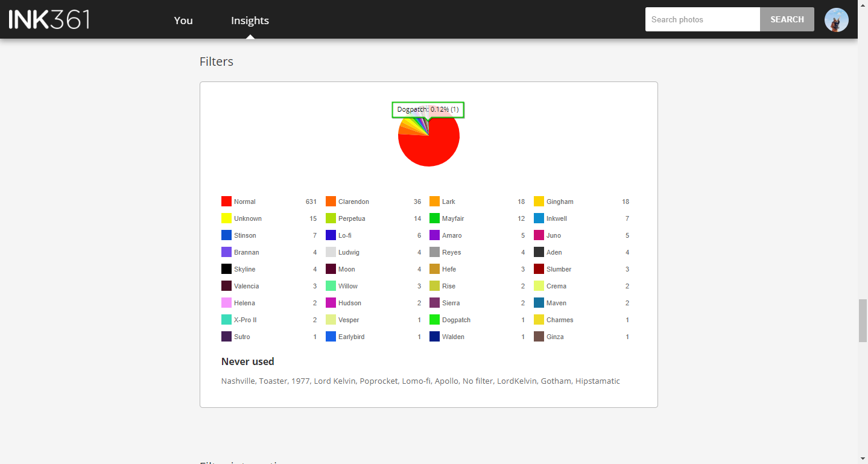Open the You menu item
This screenshot has width=868, height=464.
click(183, 20)
